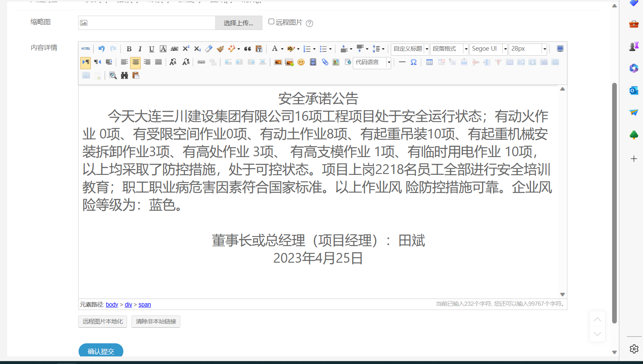Select span in the element path
This screenshot has width=643, height=364.
pos(144,304)
